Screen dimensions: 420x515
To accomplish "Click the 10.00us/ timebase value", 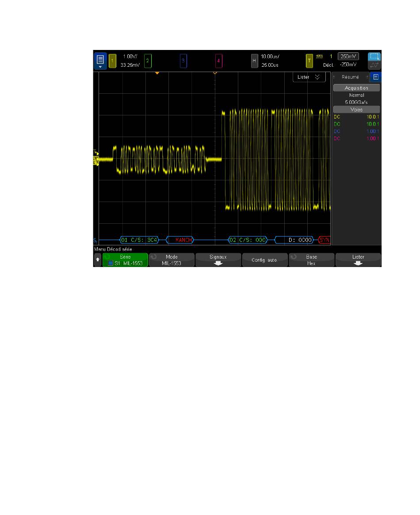I will pyautogui.click(x=270, y=57).
